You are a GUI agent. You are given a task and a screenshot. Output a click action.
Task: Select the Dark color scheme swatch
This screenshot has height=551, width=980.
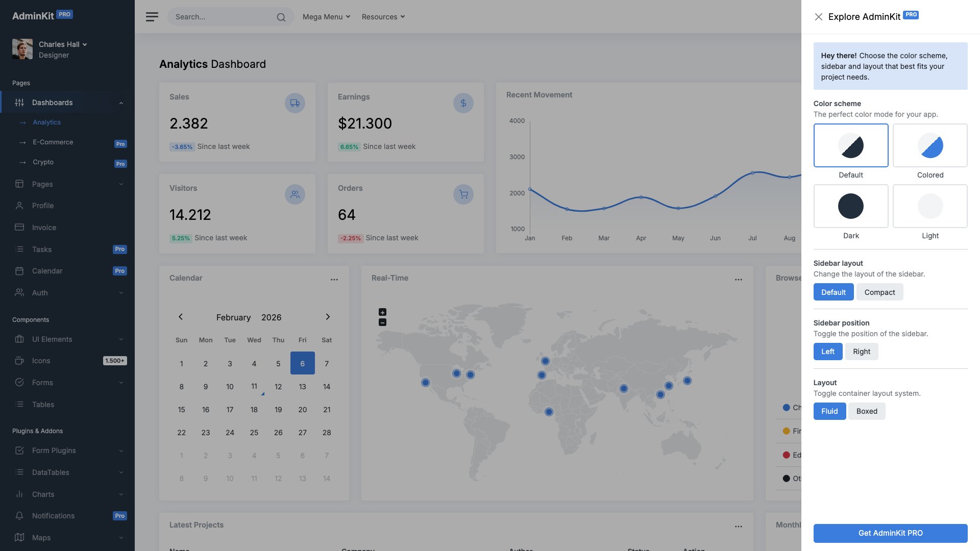tap(851, 206)
